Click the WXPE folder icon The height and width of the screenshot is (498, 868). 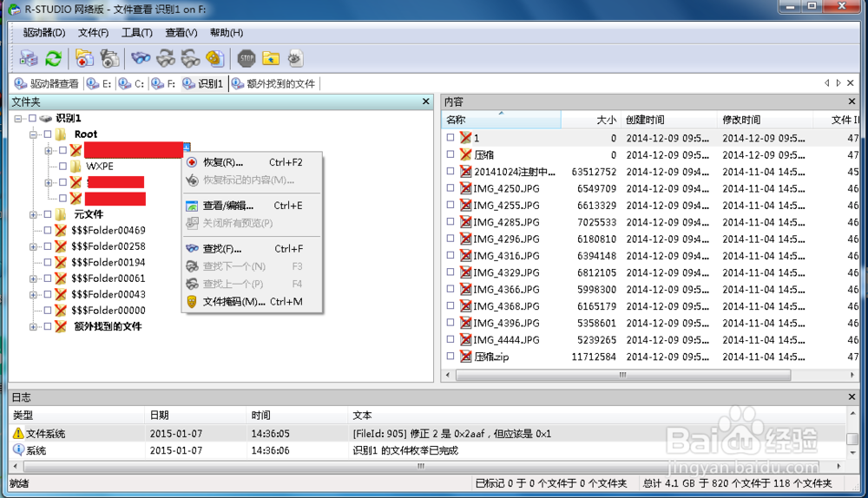point(76,166)
